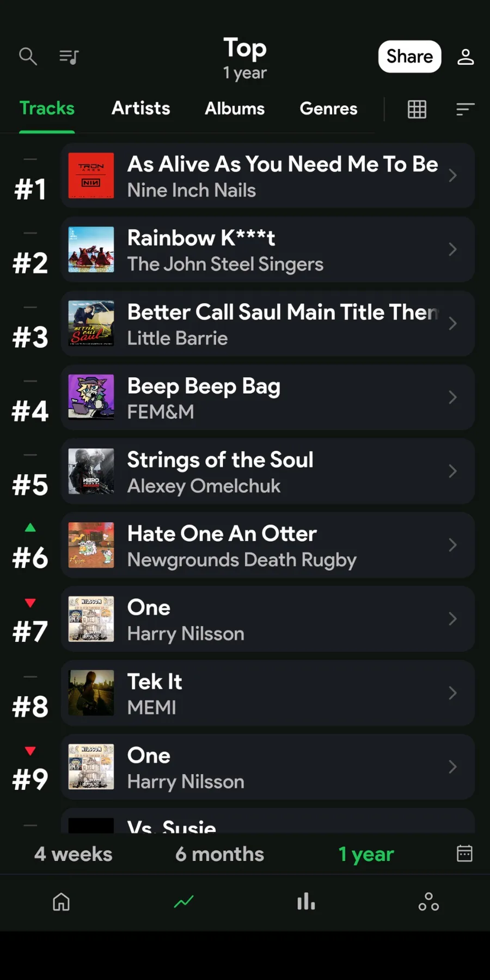The image size is (490, 980).
Task: Switch to the Albums tab
Action: (235, 108)
